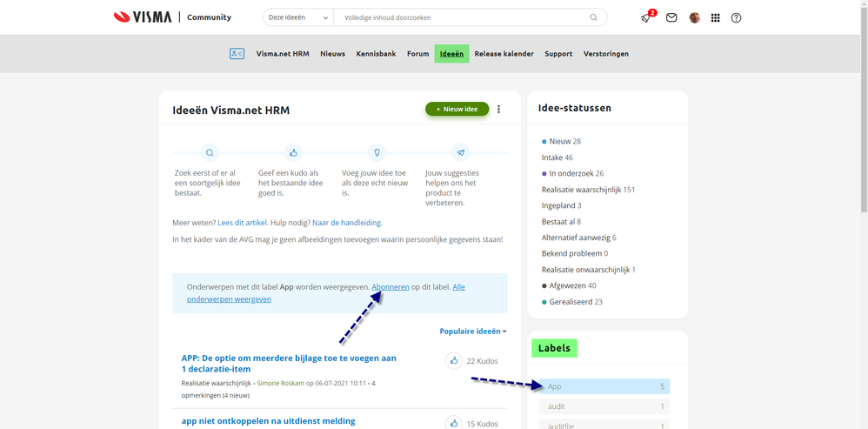Image resolution: width=868 pixels, height=429 pixels.
Task: Filter by status Ingepland 3
Action: click(x=561, y=205)
